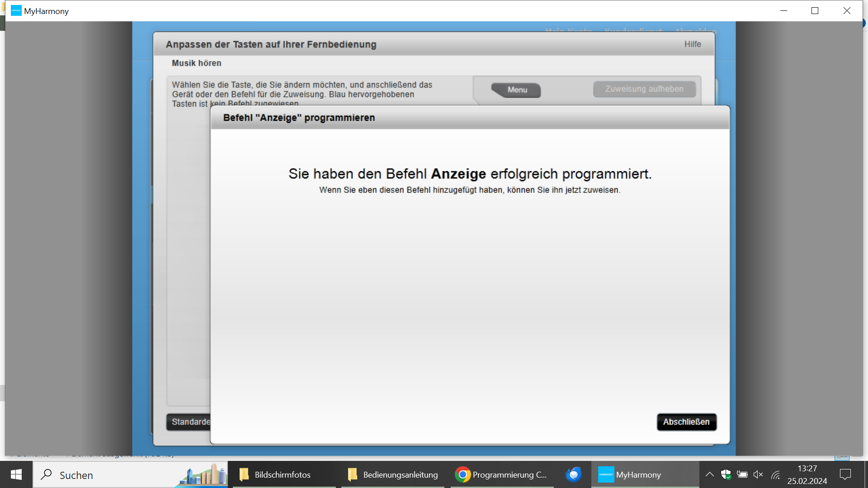Open the Wi-Fi network tray icon
The image size is (868, 488).
click(775, 474)
